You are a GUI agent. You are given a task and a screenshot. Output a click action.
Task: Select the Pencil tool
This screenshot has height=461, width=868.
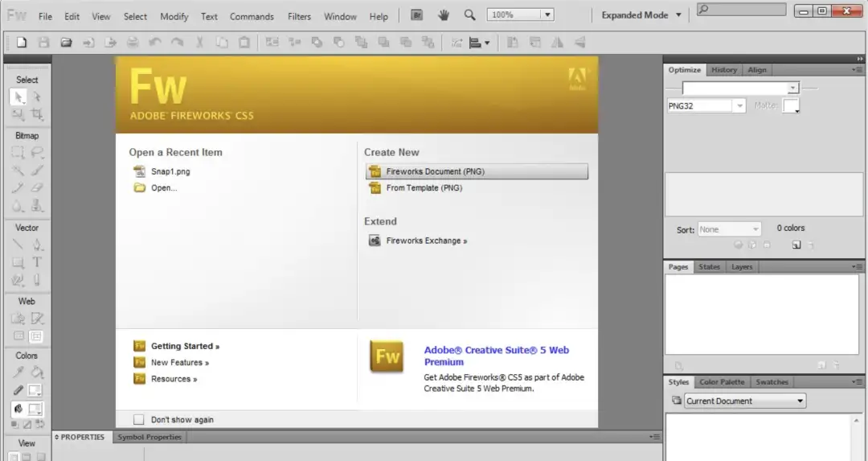18,187
